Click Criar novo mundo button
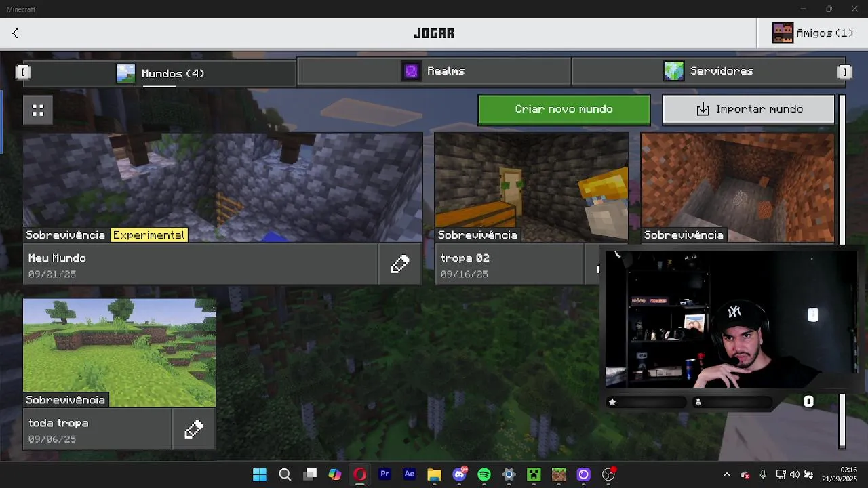Image resolution: width=868 pixels, height=488 pixels. pos(564,109)
